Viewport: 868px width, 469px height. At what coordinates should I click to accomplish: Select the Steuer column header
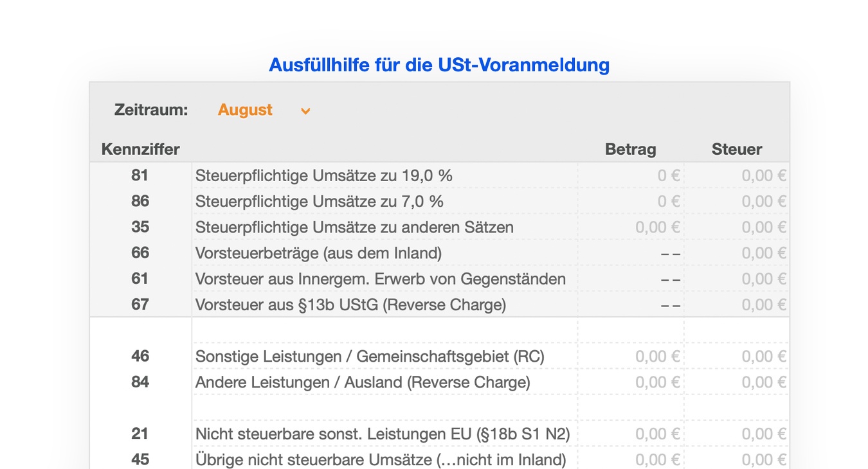737,148
